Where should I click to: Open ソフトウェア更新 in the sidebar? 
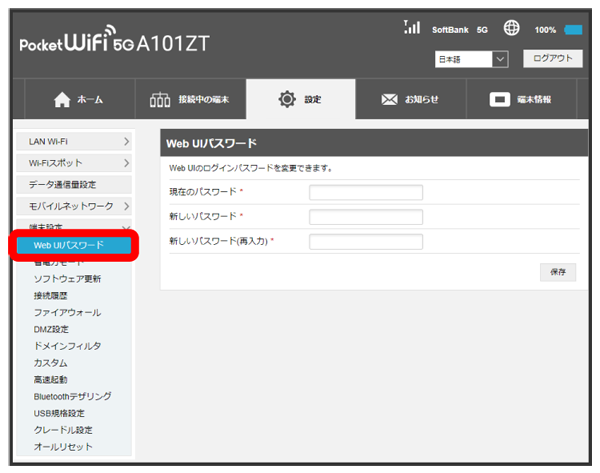pos(67,279)
